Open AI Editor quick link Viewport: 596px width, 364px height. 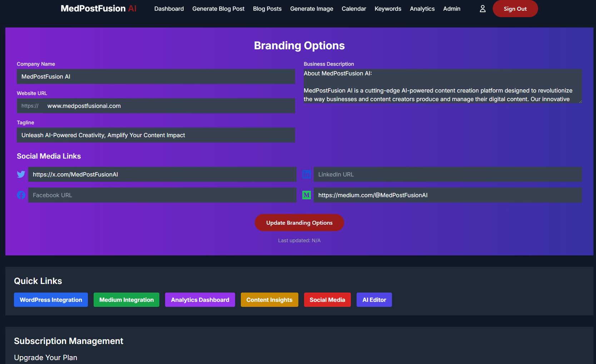tap(374, 300)
